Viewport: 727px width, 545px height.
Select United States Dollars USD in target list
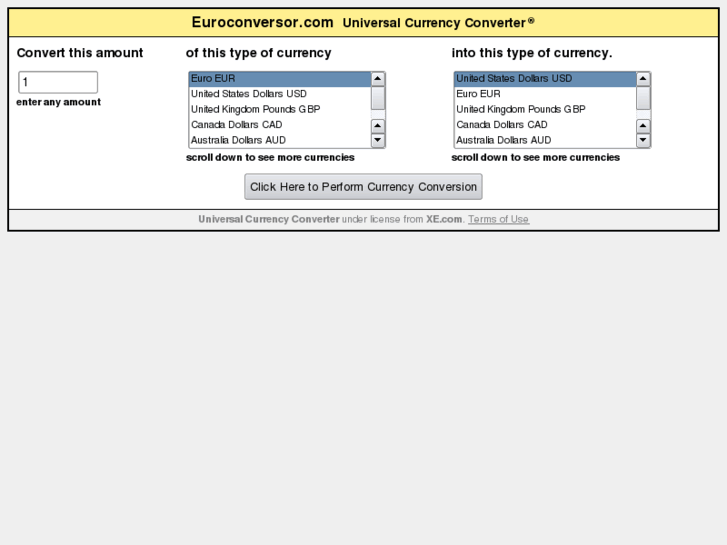[x=545, y=79]
